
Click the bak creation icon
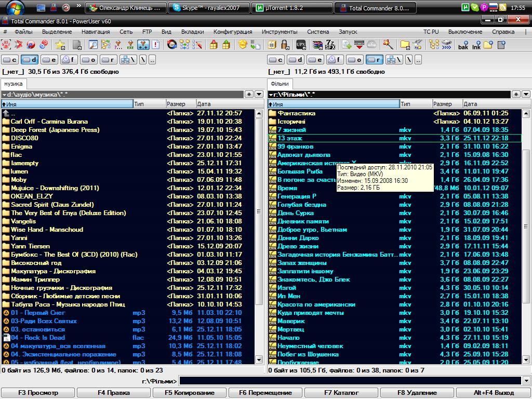point(463,45)
